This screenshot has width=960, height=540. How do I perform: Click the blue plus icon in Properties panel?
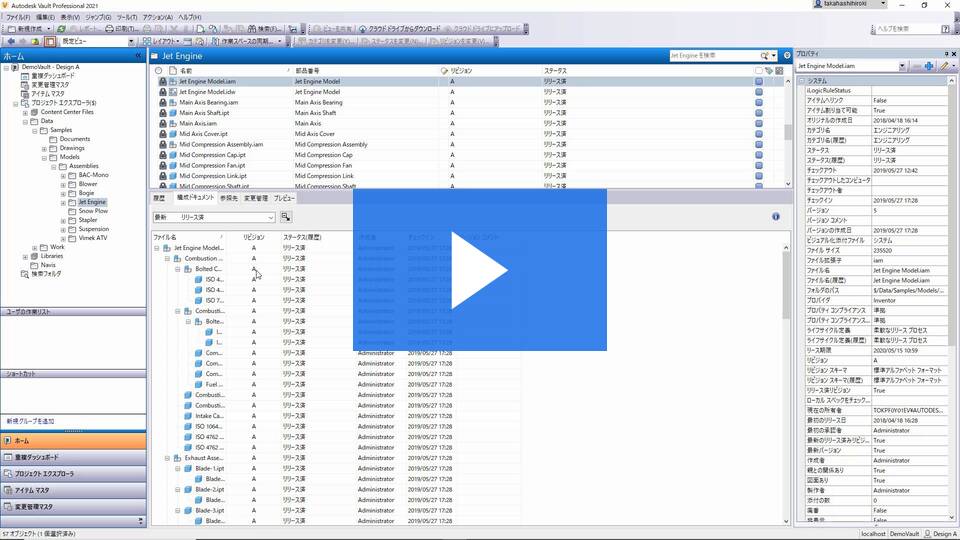coord(929,66)
